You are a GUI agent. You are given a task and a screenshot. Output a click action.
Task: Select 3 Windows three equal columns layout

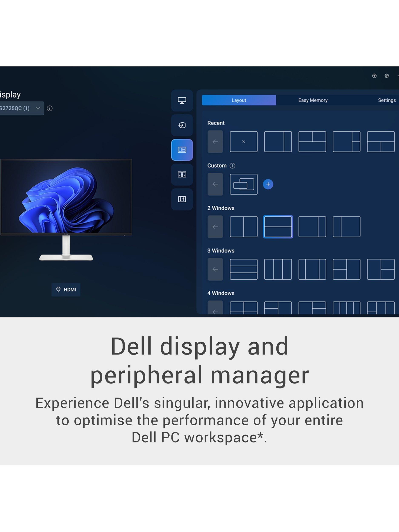tap(278, 269)
